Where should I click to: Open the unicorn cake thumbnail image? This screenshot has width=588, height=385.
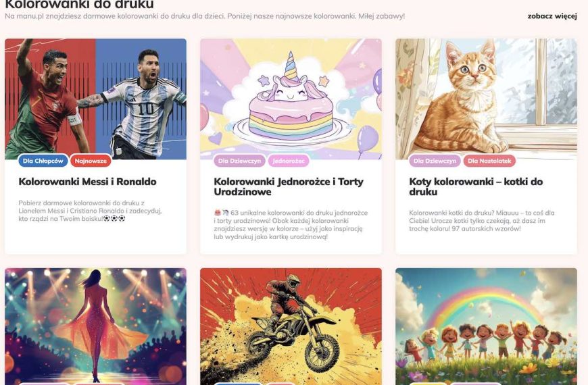pyautogui.click(x=291, y=98)
